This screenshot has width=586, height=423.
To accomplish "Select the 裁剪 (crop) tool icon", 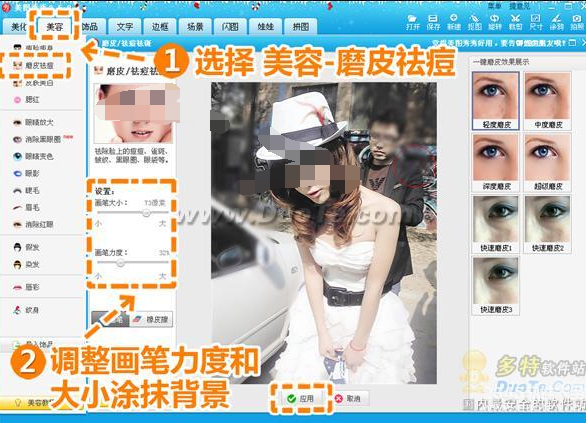I will [x=515, y=22].
